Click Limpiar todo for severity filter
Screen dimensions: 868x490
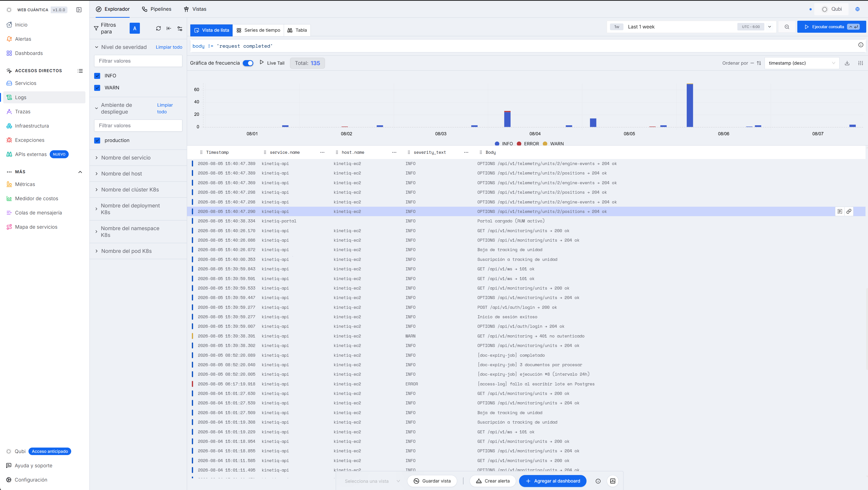click(169, 47)
